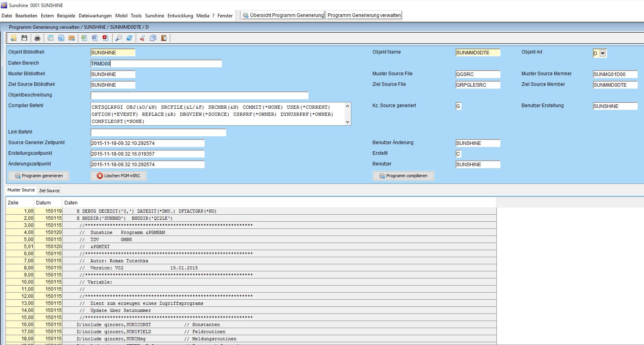Switch to Programm Generierung verwalten window
The height and width of the screenshot is (345, 644).
(364, 15)
